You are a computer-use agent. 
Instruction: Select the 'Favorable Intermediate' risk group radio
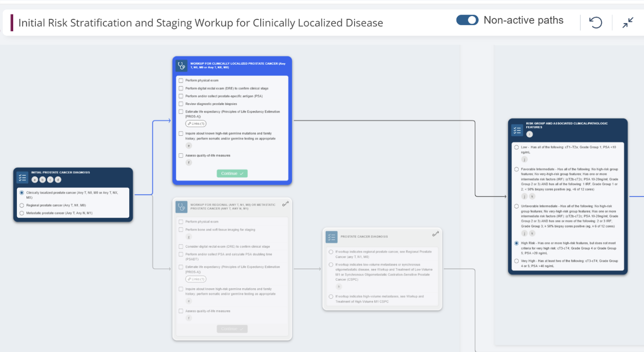(x=517, y=169)
